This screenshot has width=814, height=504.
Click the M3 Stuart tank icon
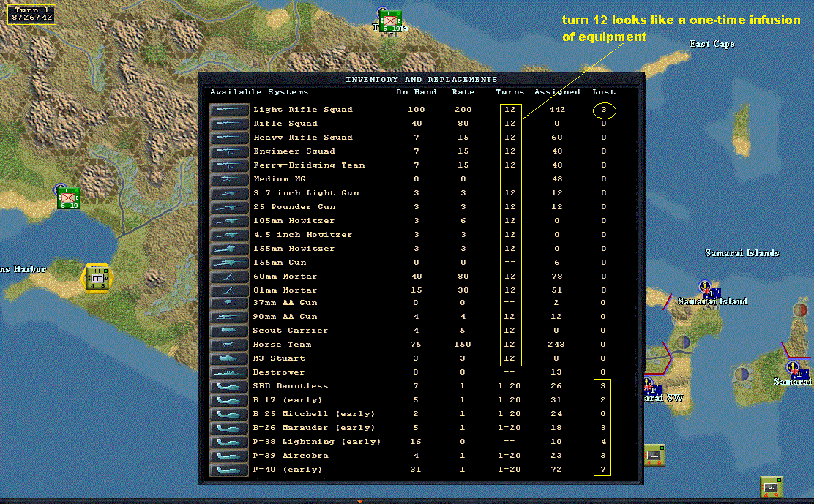[x=229, y=359]
